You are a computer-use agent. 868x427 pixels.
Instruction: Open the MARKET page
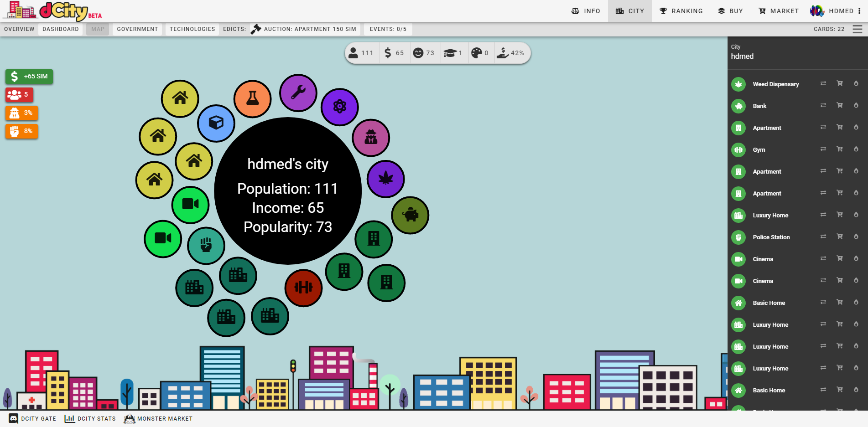pyautogui.click(x=778, y=11)
